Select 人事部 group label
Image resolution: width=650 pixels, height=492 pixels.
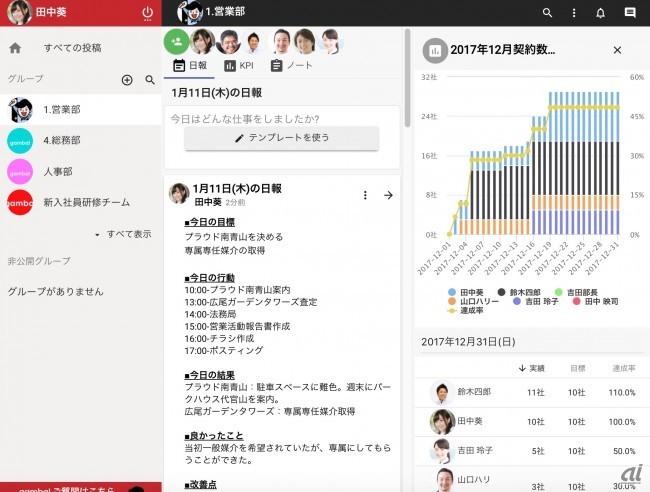pos(58,172)
